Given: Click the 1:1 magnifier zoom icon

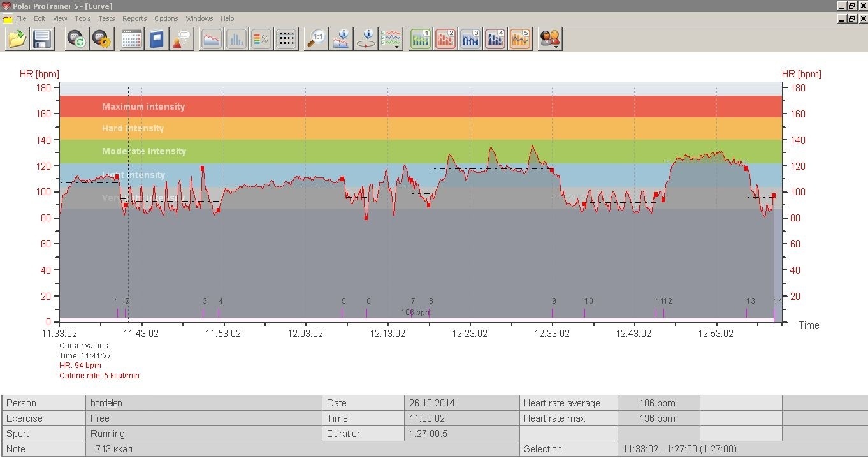Looking at the screenshot, I should 316,40.
